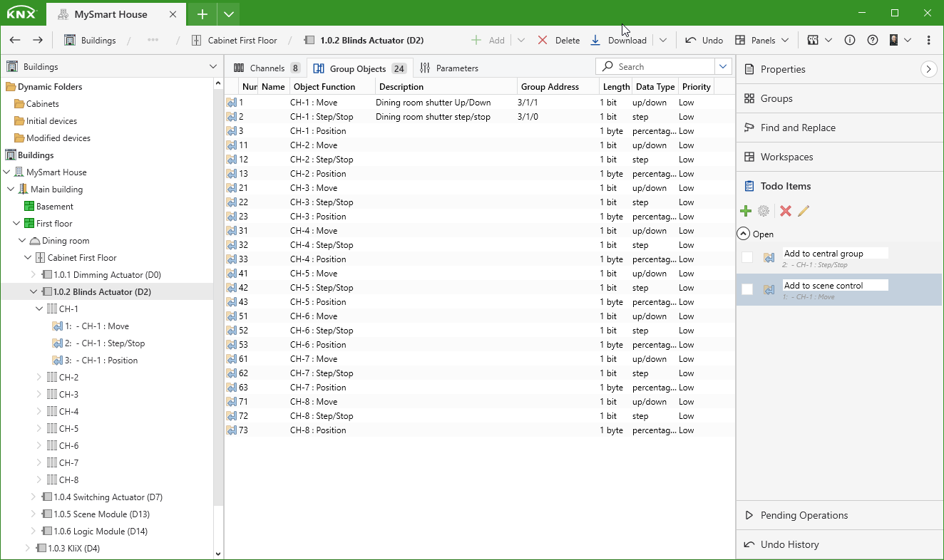Click the group object icon of row 73
Image resolution: width=944 pixels, height=560 pixels.
[232, 430]
